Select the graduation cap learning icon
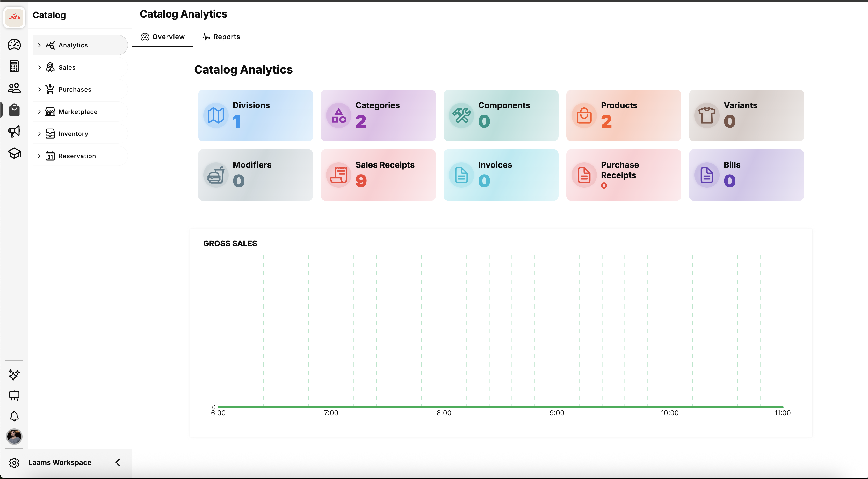 pyautogui.click(x=14, y=154)
